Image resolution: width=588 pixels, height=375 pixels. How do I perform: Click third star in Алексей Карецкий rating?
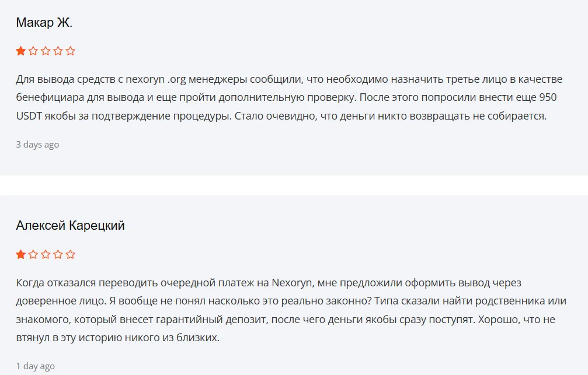coord(46,255)
